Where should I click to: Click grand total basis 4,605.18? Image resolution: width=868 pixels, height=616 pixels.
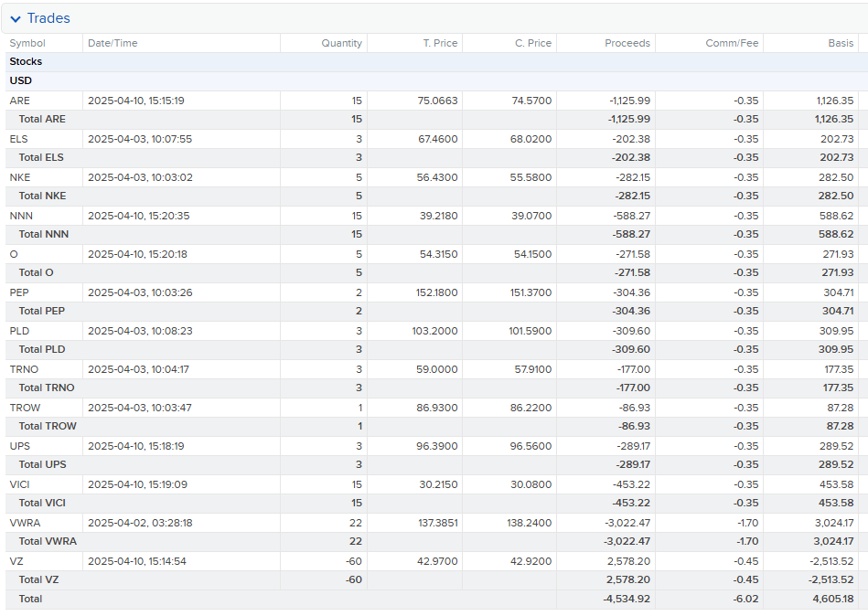point(833,599)
